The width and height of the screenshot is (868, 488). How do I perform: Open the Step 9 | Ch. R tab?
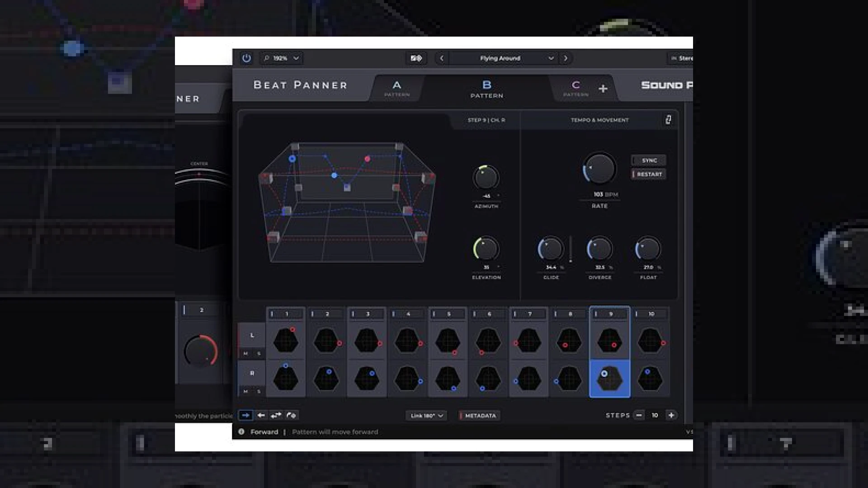pos(486,120)
